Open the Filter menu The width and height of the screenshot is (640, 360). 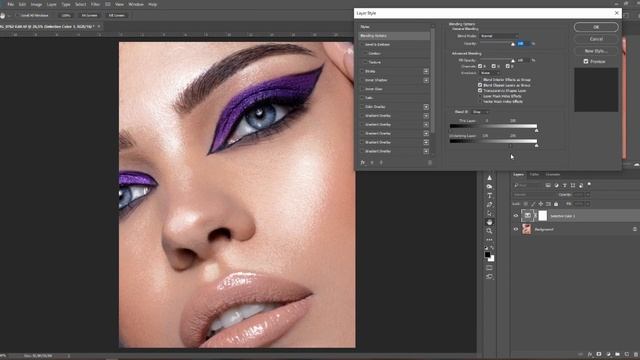point(96,4)
